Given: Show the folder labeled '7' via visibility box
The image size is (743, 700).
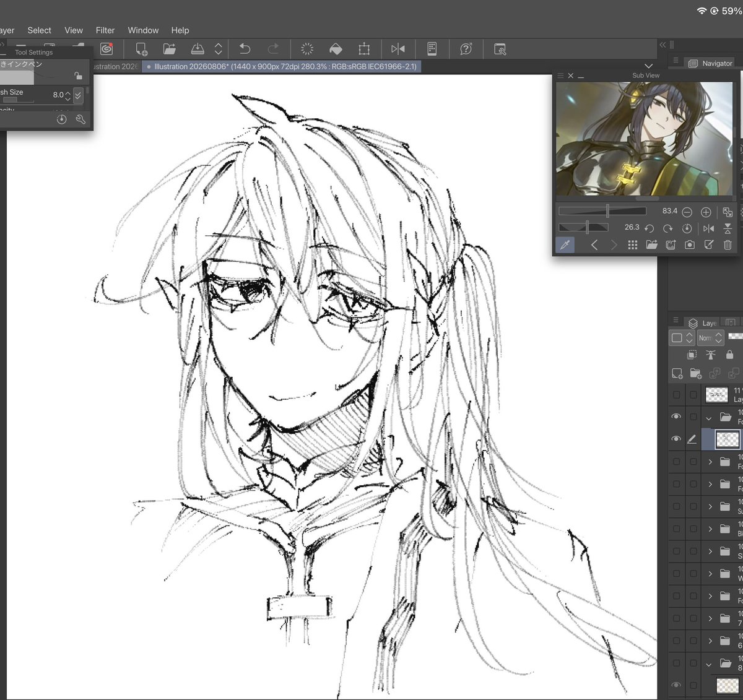Looking at the screenshot, I should point(676,618).
